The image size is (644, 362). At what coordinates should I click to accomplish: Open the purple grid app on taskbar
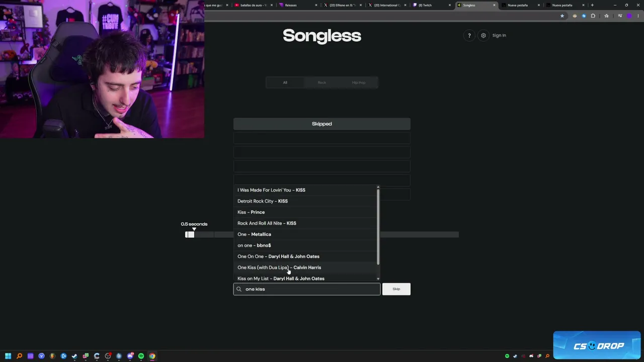click(30, 356)
